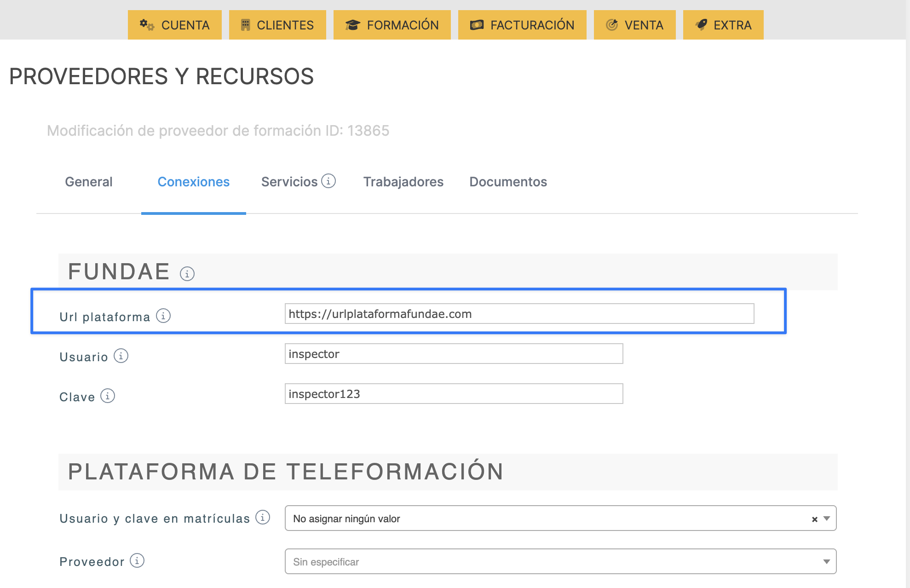Click info icon beside Clave label
Image resolution: width=910 pixels, height=588 pixels.
[108, 396]
